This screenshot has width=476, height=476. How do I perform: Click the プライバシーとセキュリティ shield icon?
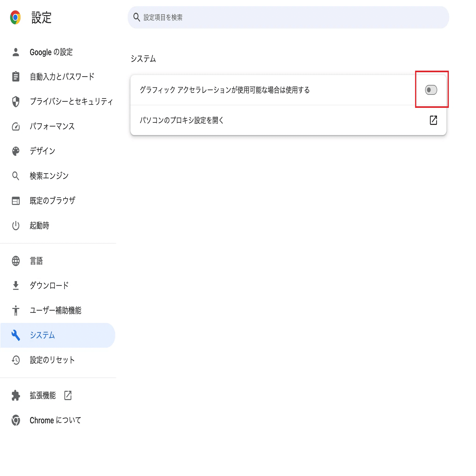16,101
